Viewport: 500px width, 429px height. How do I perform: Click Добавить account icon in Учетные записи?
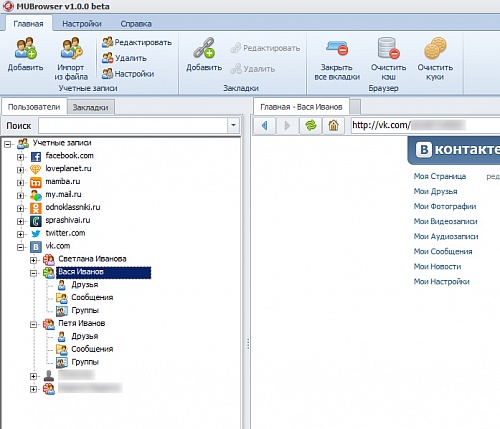coord(25,48)
